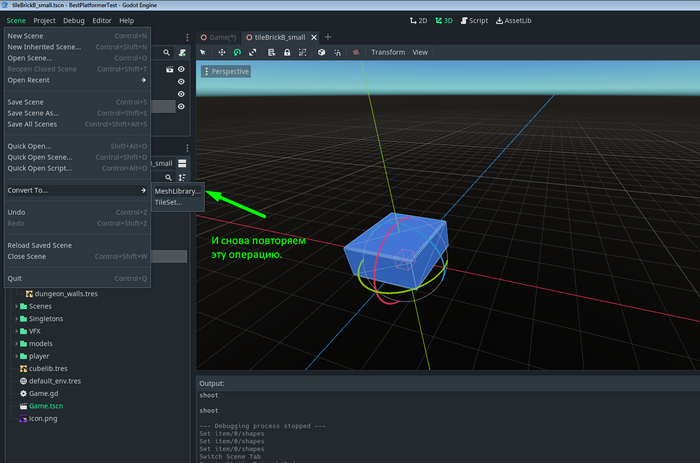Switch to the 3D workspace
Screen dimensions: 700x463
click(443, 20)
